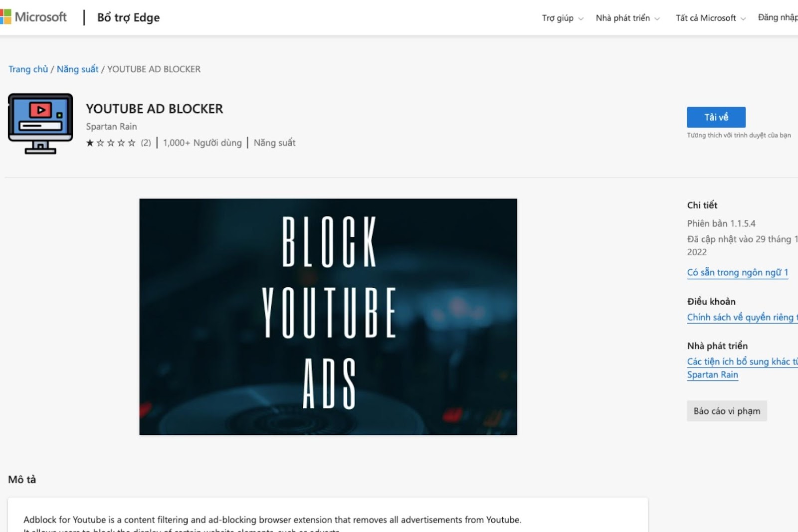Image resolution: width=798 pixels, height=532 pixels.
Task: Open Có sẵn trong ngôn ngữ 1 link
Action: [738, 272]
